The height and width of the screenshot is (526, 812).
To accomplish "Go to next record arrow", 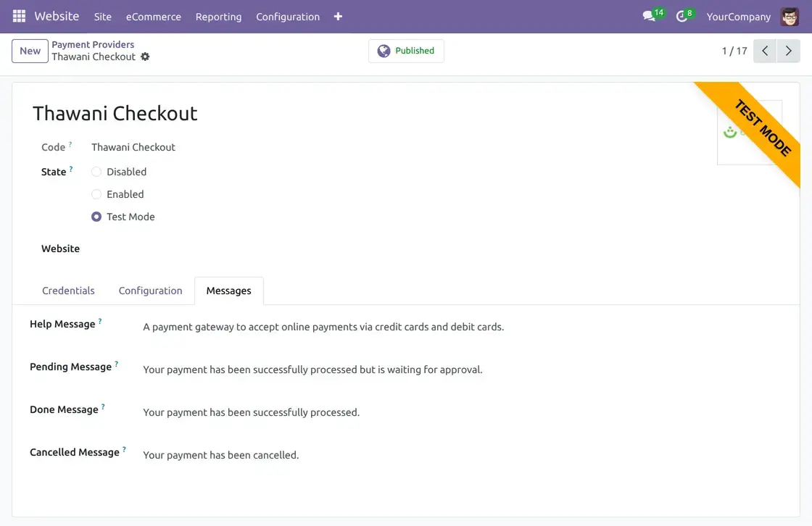I will point(789,51).
